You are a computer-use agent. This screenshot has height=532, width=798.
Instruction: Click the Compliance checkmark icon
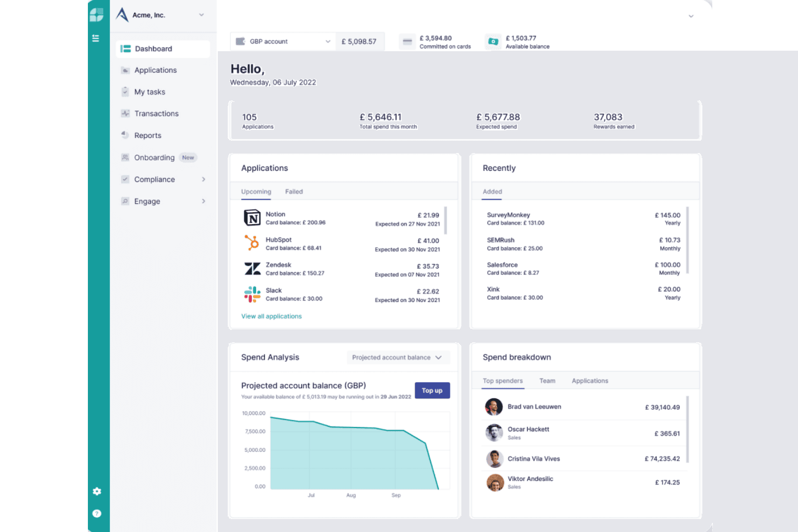tap(125, 179)
